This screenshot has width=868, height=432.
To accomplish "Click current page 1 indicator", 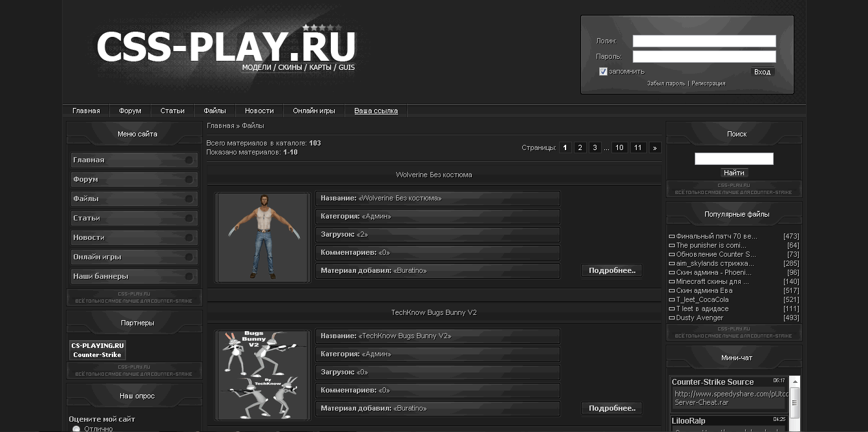I will coord(565,147).
